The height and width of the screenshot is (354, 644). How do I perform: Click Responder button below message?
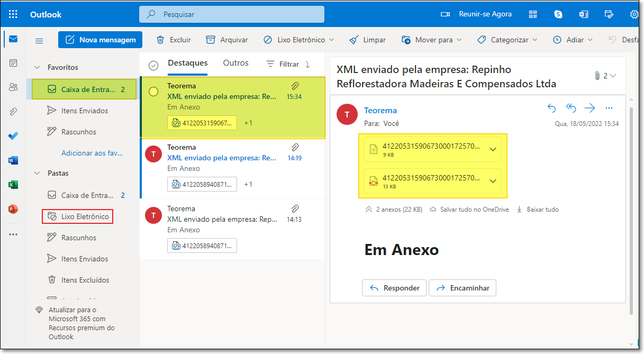(x=394, y=288)
